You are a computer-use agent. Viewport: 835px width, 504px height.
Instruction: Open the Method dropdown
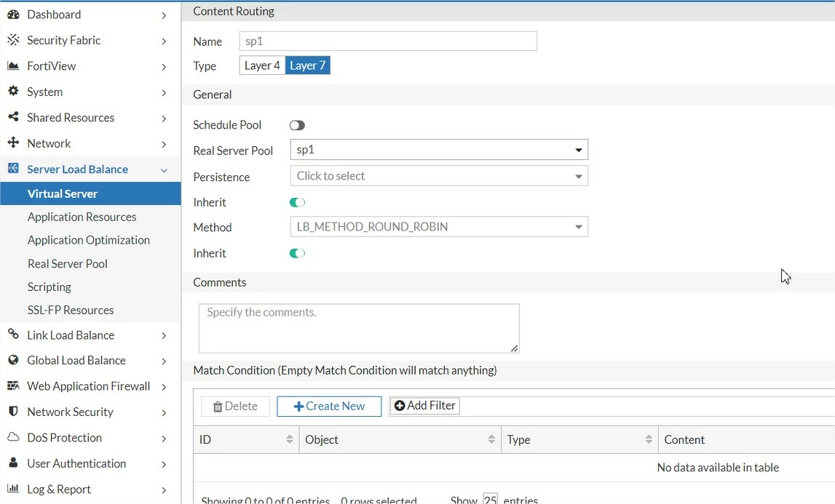439,227
